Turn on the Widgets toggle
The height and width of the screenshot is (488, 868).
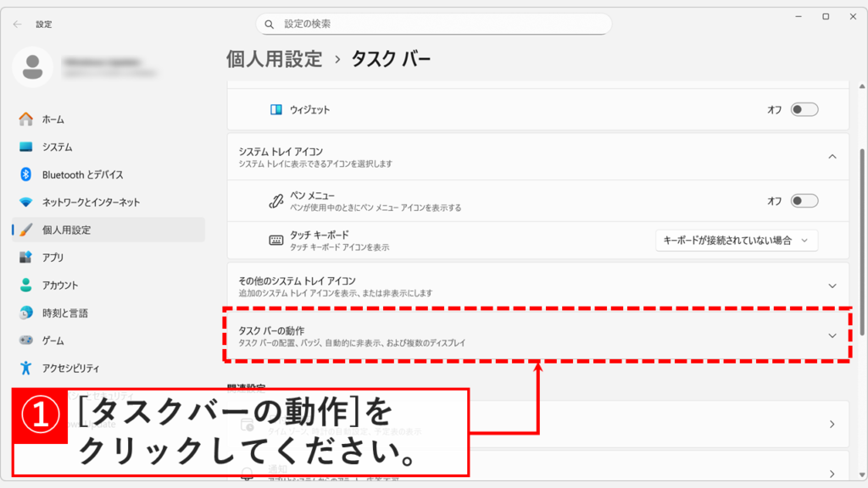[804, 109]
